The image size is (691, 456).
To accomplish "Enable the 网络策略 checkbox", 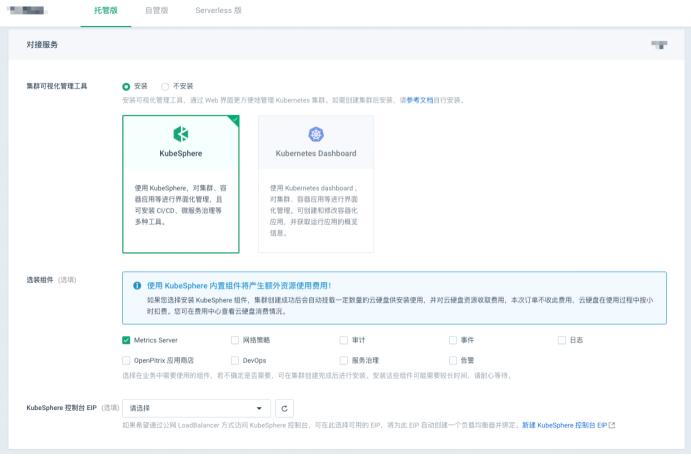I will coord(235,340).
